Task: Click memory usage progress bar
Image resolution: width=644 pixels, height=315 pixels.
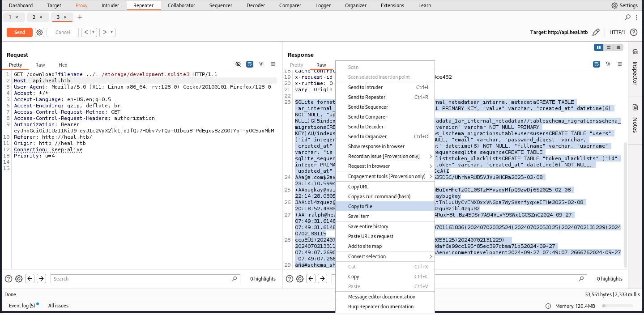Action: tap(618, 306)
